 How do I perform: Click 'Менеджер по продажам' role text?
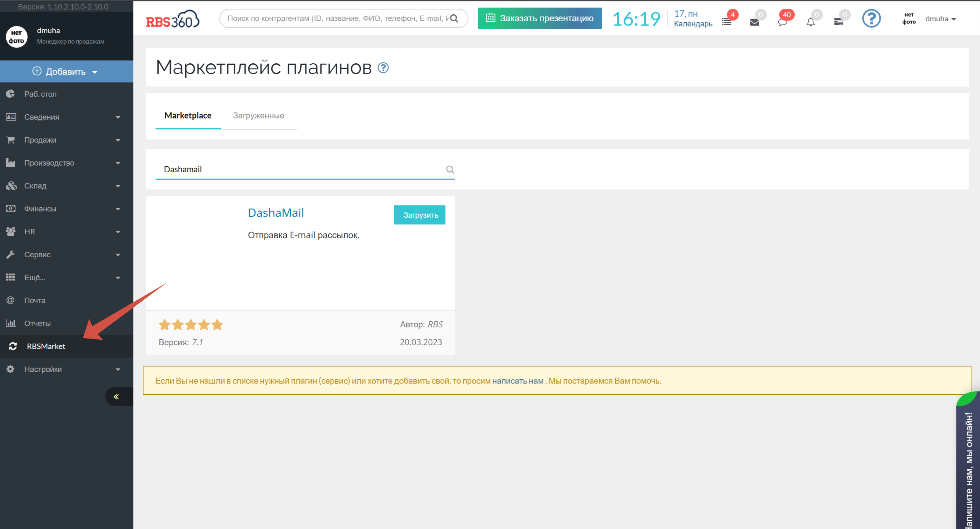coord(70,41)
